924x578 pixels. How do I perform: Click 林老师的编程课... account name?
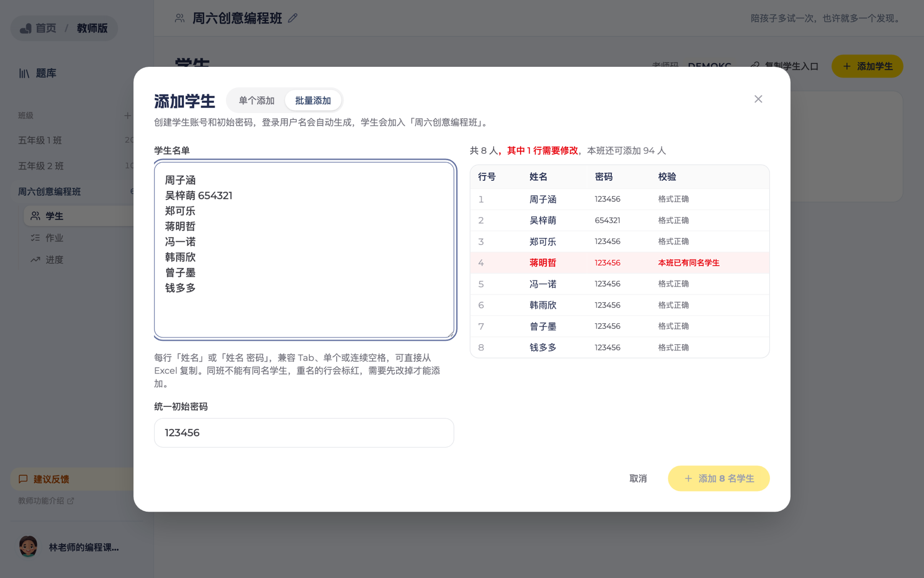tap(84, 547)
